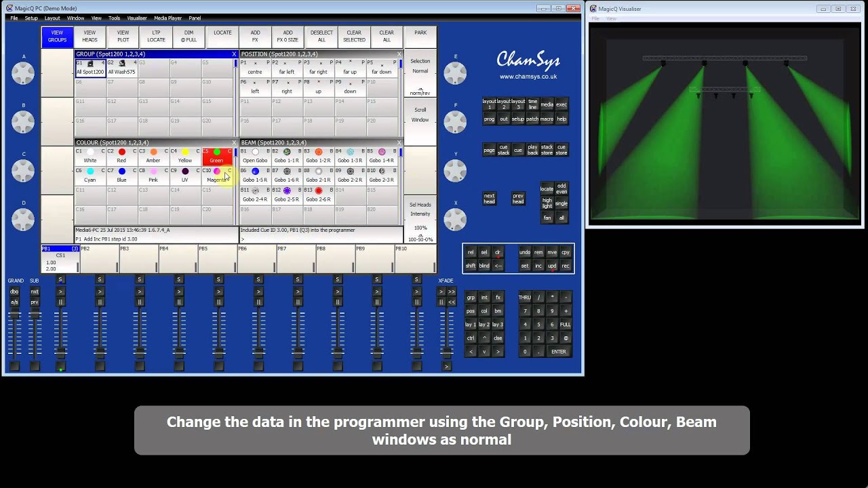Click the crossfade rewind << button
Image resolution: width=868 pixels, height=488 pixels.
point(452,302)
